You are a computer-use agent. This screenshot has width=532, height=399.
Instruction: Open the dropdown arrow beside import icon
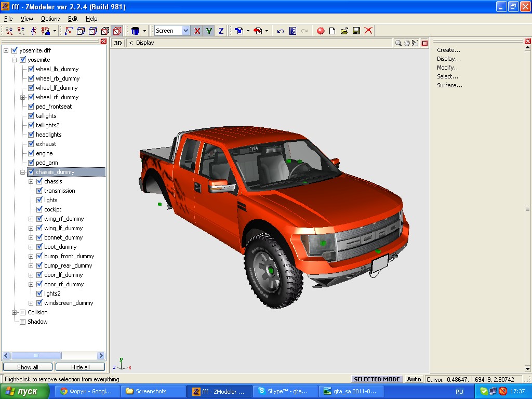click(x=248, y=31)
